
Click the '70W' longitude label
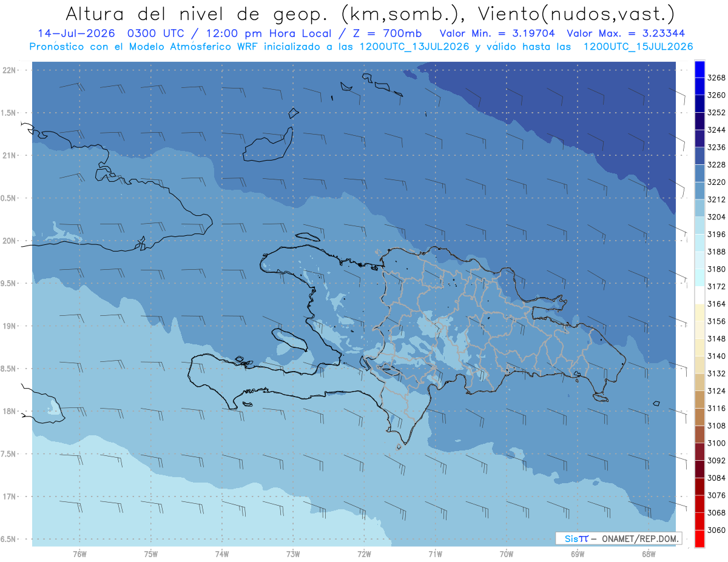point(507,554)
